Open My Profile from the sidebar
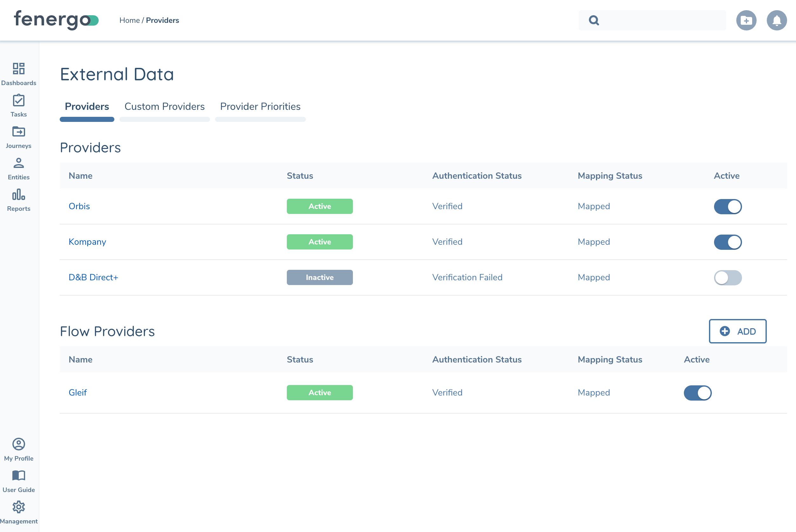The height and width of the screenshot is (532, 796). [19, 445]
